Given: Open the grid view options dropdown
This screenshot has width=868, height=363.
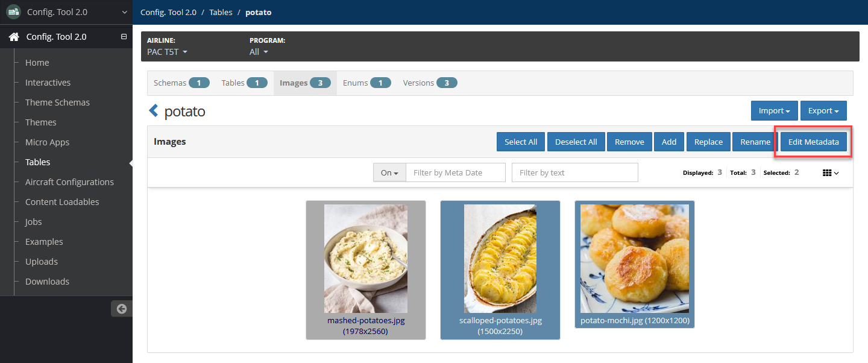Looking at the screenshot, I should [x=831, y=173].
